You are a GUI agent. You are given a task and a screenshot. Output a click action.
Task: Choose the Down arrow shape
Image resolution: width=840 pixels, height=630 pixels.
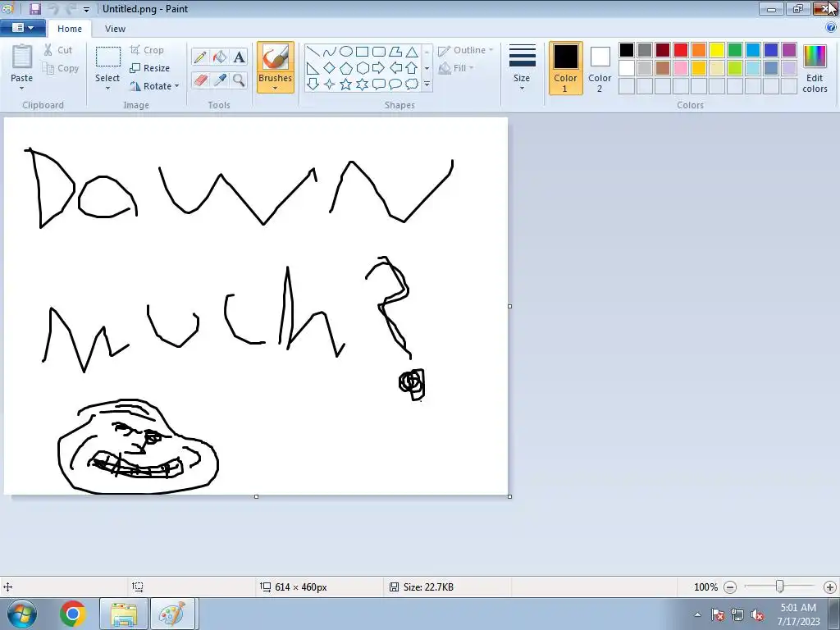coord(313,84)
